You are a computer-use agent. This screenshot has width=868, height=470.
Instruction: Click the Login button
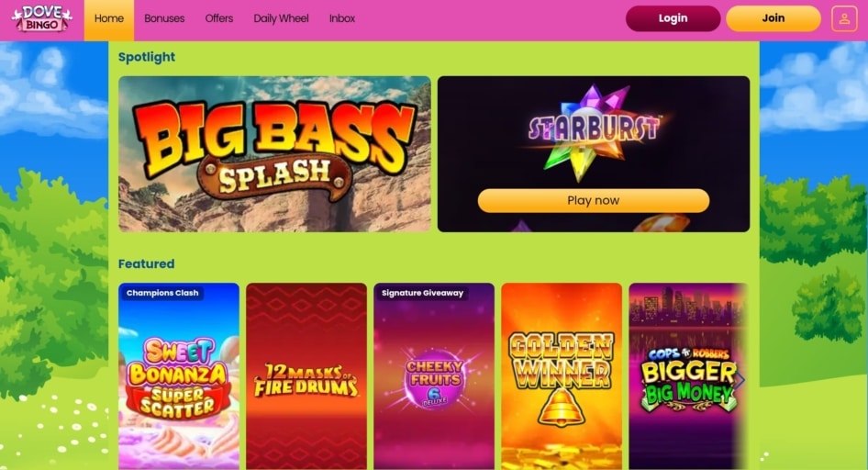673,19
